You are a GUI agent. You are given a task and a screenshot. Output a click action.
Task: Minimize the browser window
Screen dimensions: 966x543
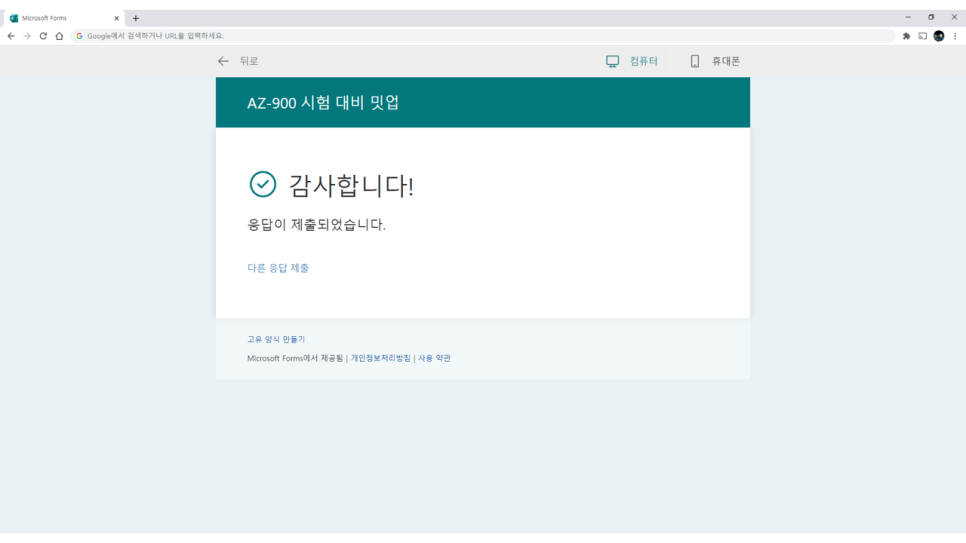pos(907,17)
